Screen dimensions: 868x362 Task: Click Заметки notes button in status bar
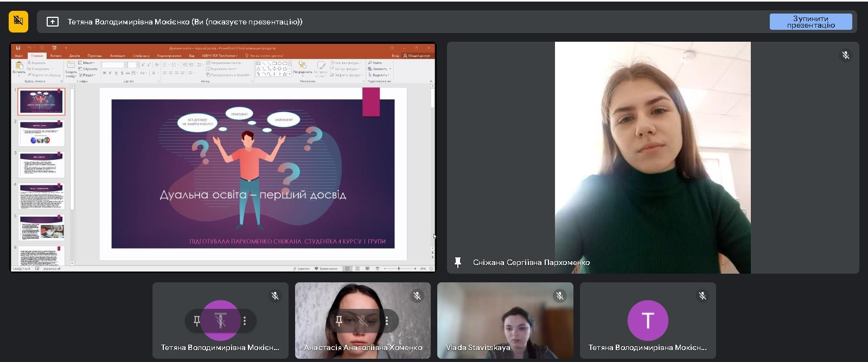[302, 269]
